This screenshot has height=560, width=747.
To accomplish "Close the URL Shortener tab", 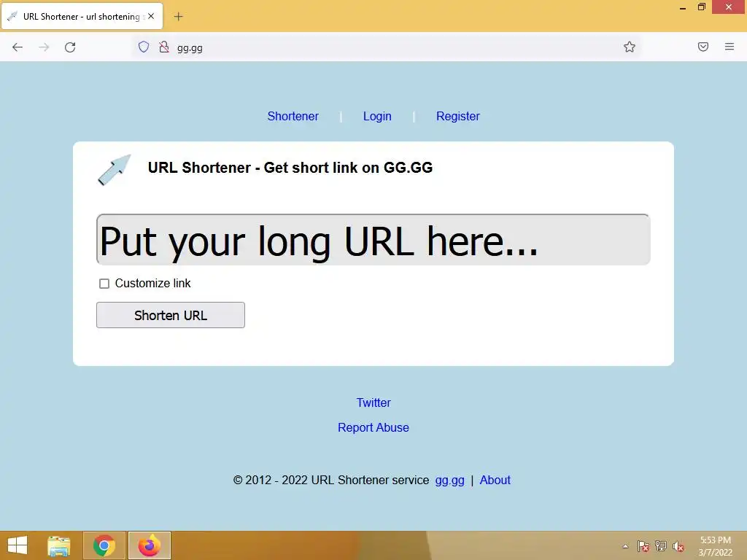I will (x=151, y=16).
